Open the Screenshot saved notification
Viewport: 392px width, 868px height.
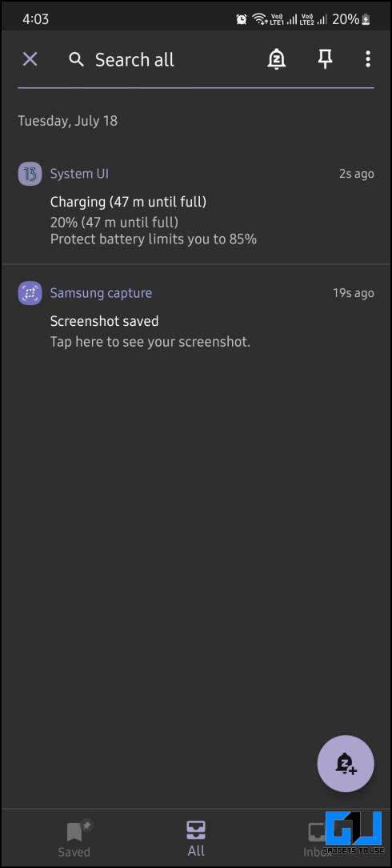point(196,316)
